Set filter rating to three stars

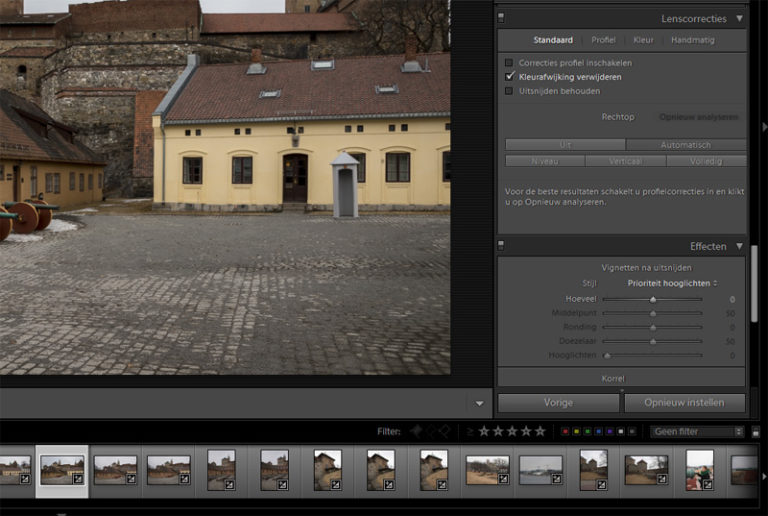512,431
